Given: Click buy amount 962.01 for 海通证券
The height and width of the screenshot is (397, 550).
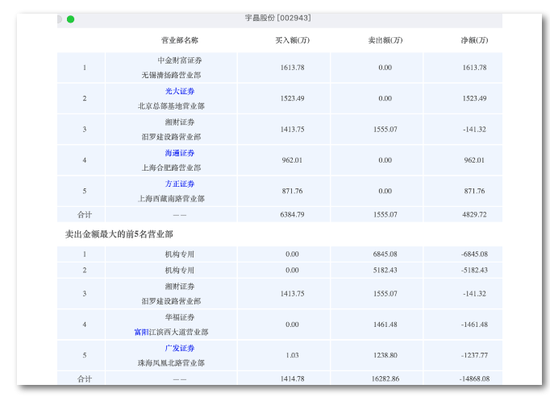Looking at the screenshot, I should click(292, 160).
